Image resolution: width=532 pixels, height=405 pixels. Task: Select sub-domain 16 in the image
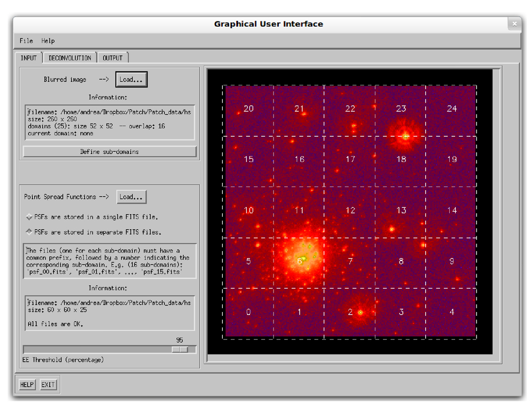coord(299,161)
